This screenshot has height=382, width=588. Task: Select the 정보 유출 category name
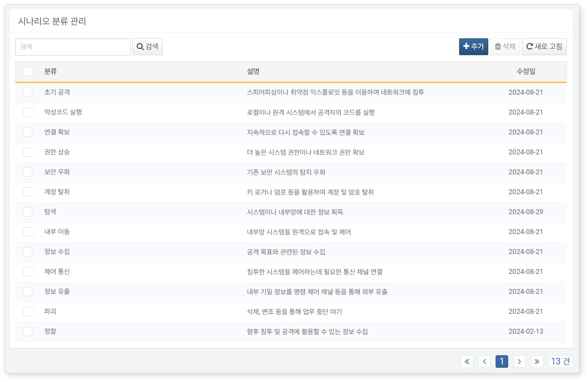pyautogui.click(x=57, y=292)
